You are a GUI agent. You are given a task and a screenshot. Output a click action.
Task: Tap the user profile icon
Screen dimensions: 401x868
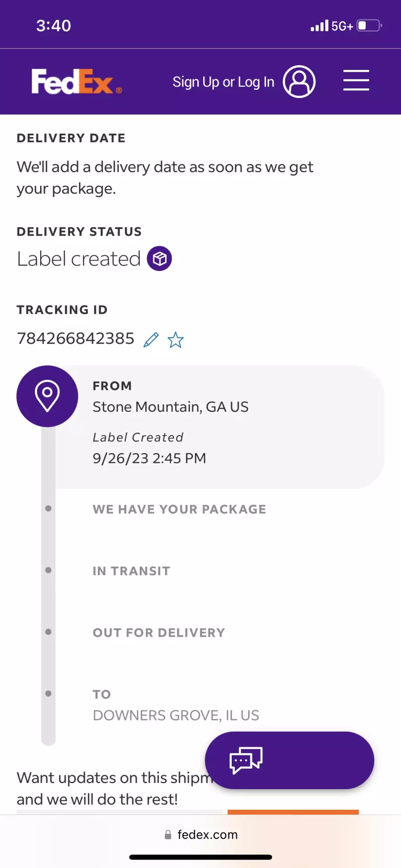pos(299,82)
